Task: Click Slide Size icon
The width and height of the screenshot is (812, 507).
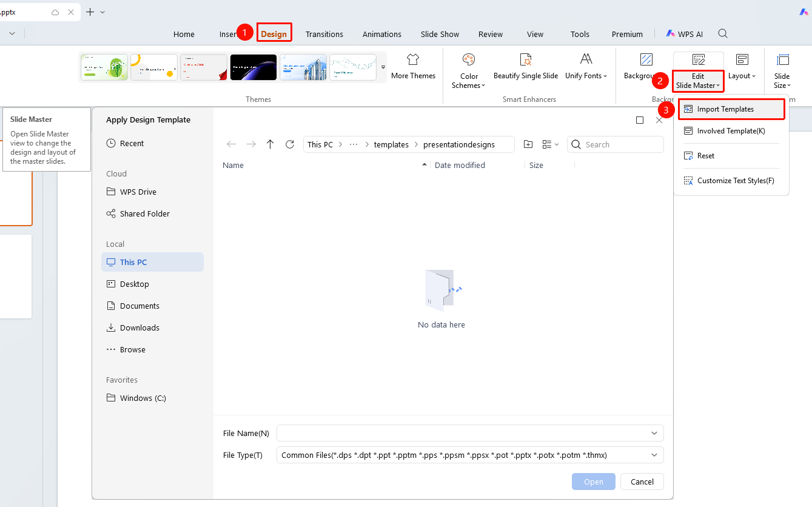Action: [782, 59]
